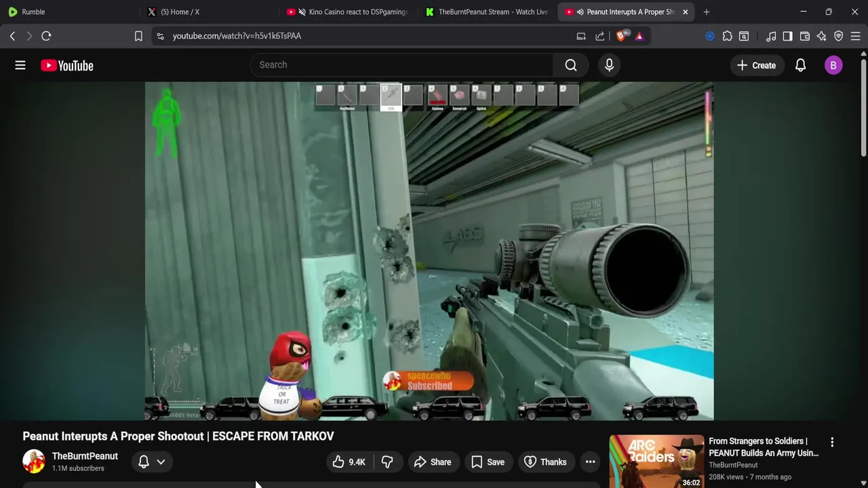Viewport: 868px width, 488px height.
Task: Open the tab search toolbar icon
Action: coord(744,36)
